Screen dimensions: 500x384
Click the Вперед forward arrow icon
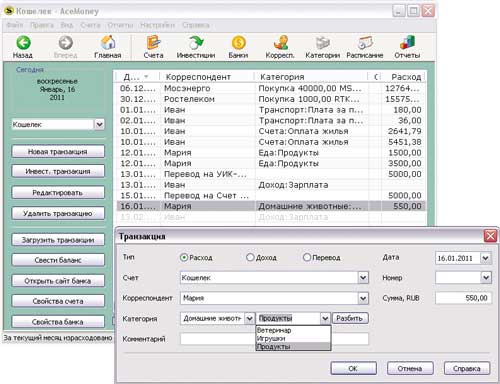pyautogui.click(x=66, y=43)
